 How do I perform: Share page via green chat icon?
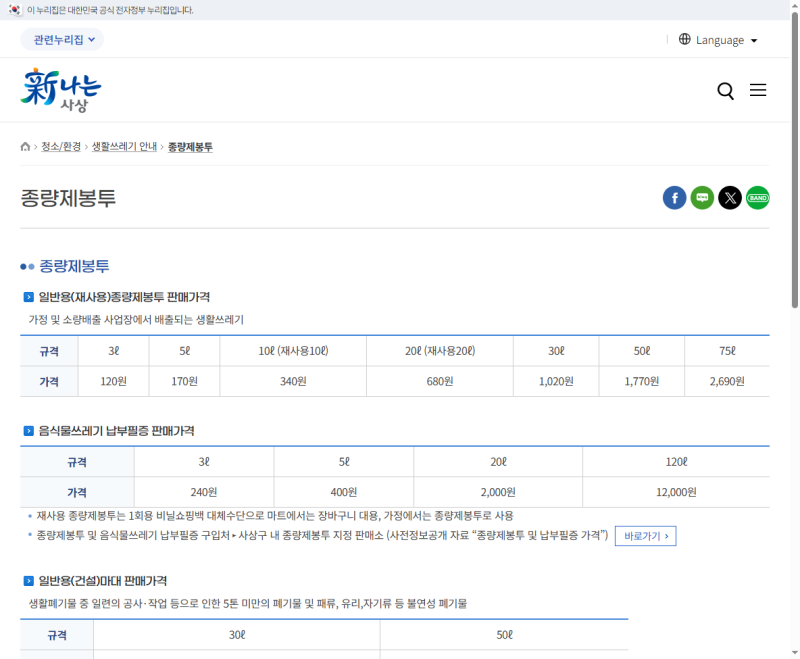[702, 198]
